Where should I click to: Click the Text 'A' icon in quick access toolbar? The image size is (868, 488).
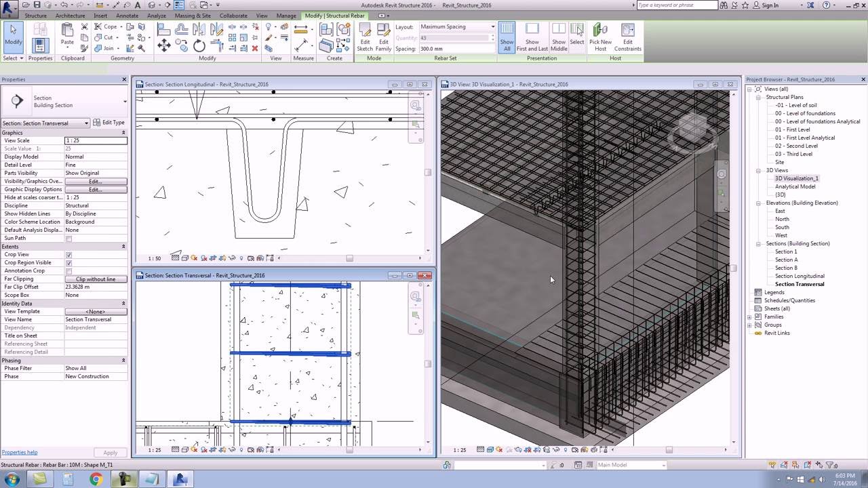point(137,5)
